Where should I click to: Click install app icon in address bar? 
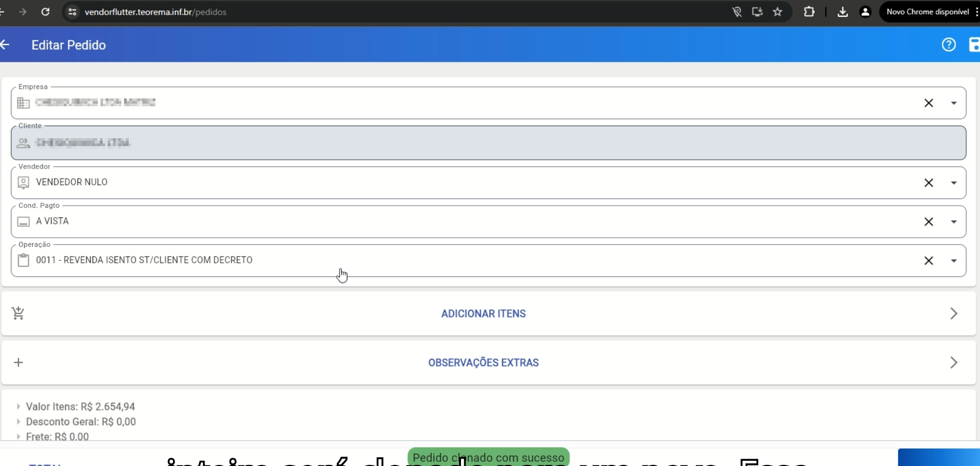757,12
